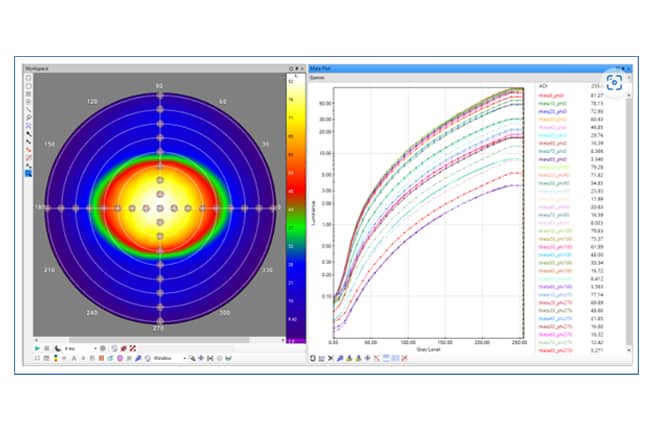Click the magnifier tool in the left toolbar

pyautogui.click(x=28, y=118)
